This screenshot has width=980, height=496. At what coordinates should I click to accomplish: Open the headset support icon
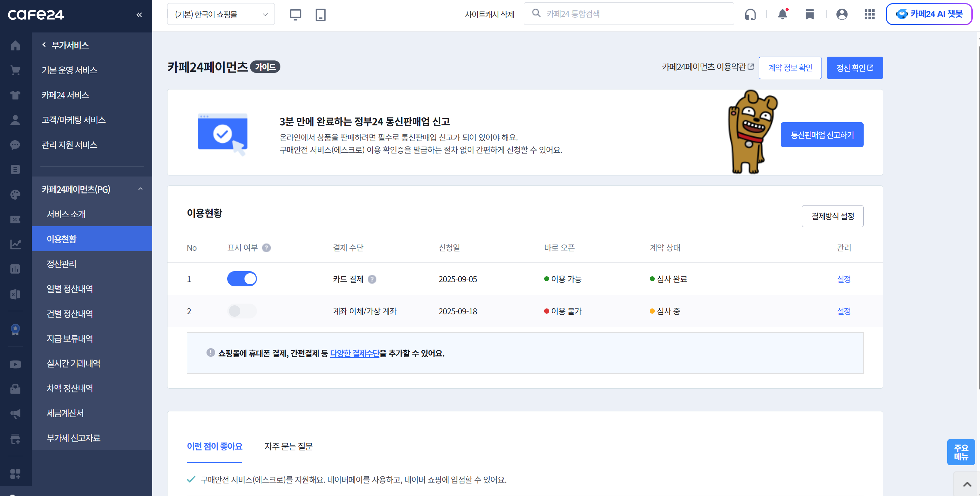[x=750, y=15]
